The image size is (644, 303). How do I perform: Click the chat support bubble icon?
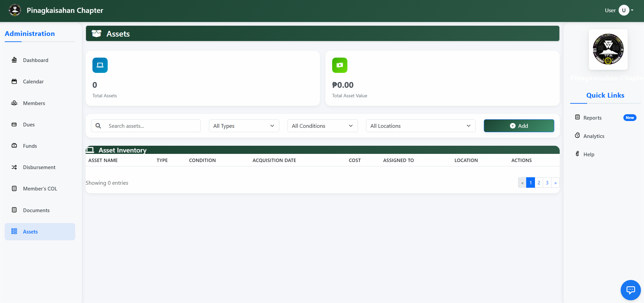(630, 290)
